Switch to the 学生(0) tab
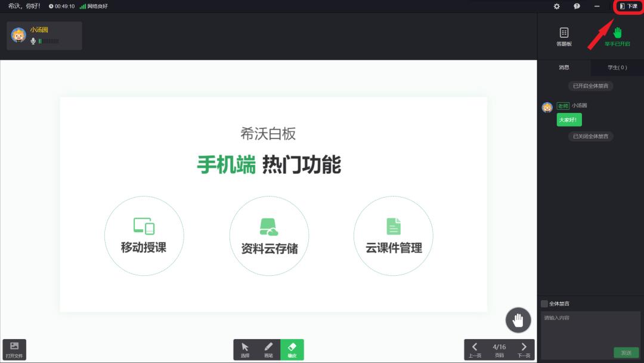The height and width of the screenshot is (363, 644). [617, 67]
